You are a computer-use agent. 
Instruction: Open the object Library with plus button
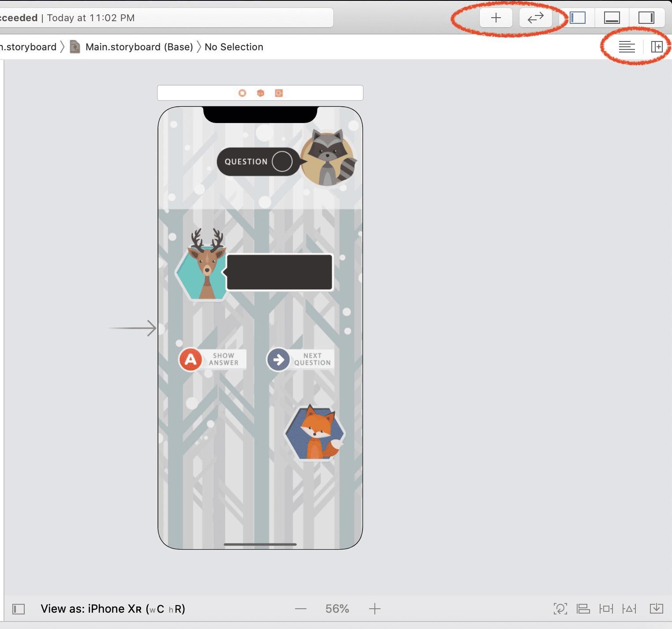pyautogui.click(x=496, y=18)
